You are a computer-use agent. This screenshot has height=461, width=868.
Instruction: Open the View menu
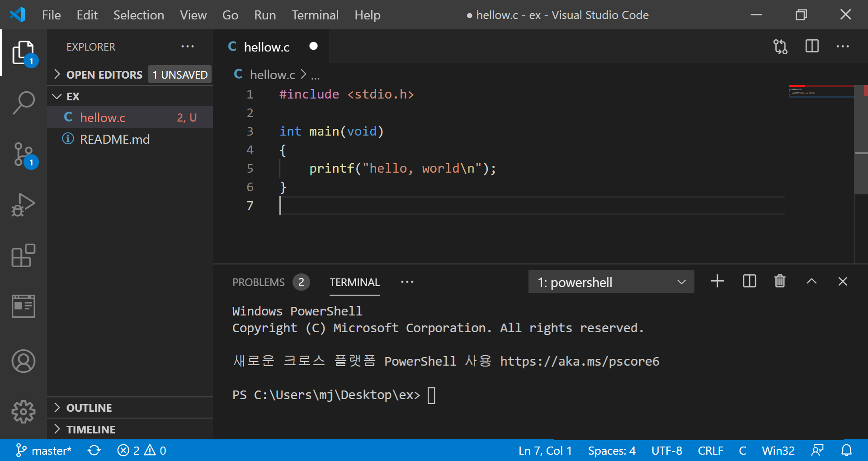click(x=193, y=15)
